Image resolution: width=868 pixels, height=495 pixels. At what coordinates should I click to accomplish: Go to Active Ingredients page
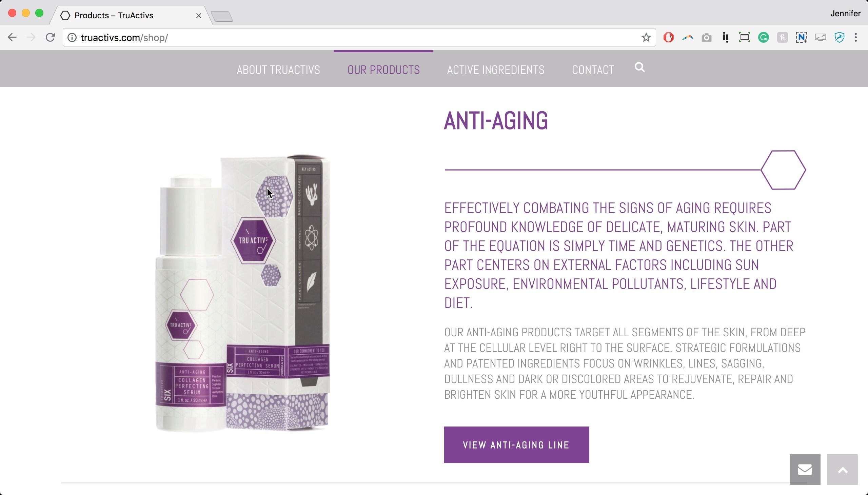(x=495, y=70)
